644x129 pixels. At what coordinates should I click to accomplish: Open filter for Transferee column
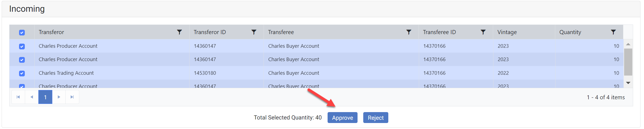click(409, 32)
